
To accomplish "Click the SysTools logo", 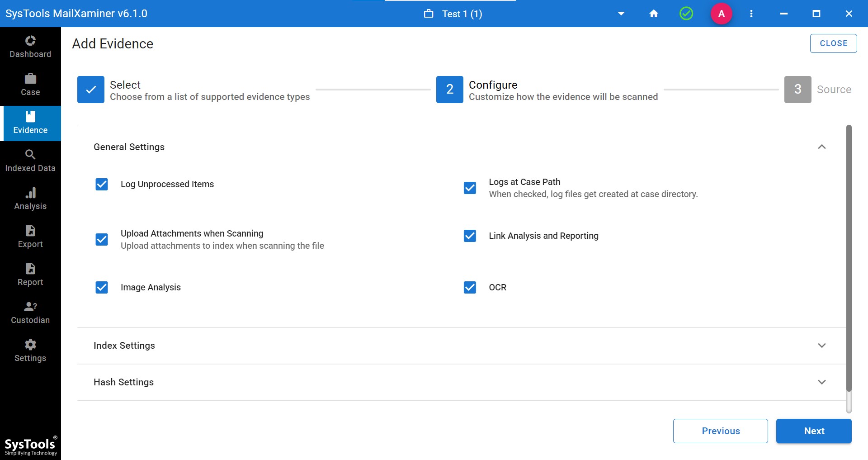I will click(x=31, y=446).
